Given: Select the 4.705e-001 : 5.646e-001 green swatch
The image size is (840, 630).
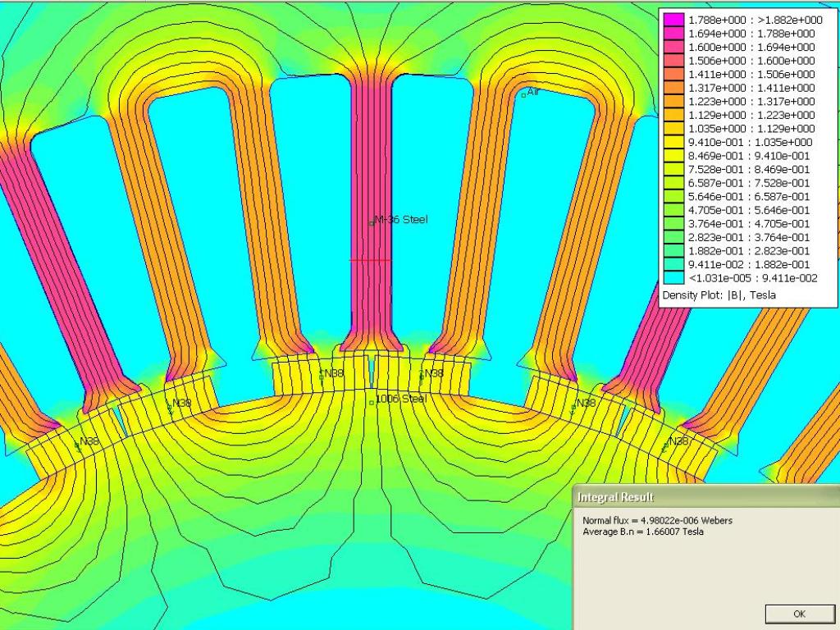Looking at the screenshot, I should [673, 210].
